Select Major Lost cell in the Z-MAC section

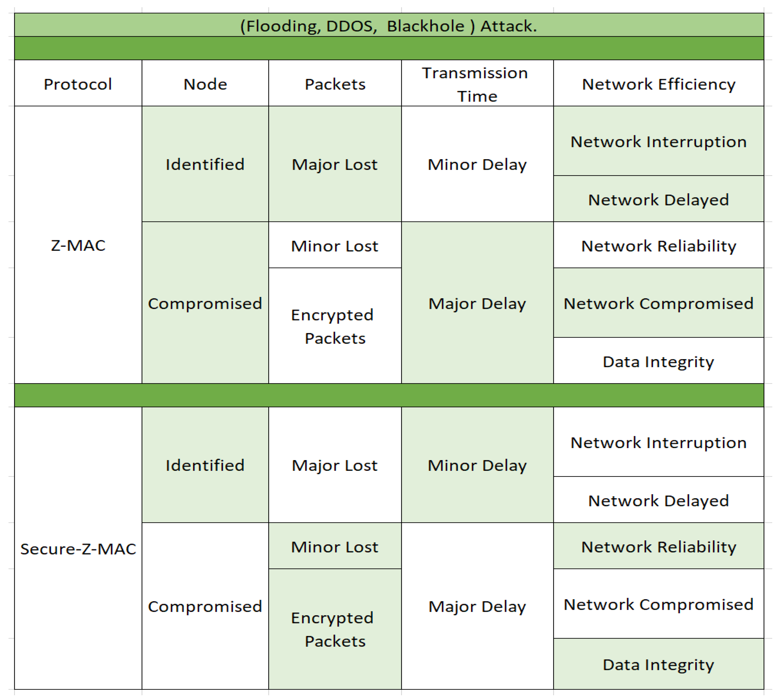pyautogui.click(x=335, y=164)
